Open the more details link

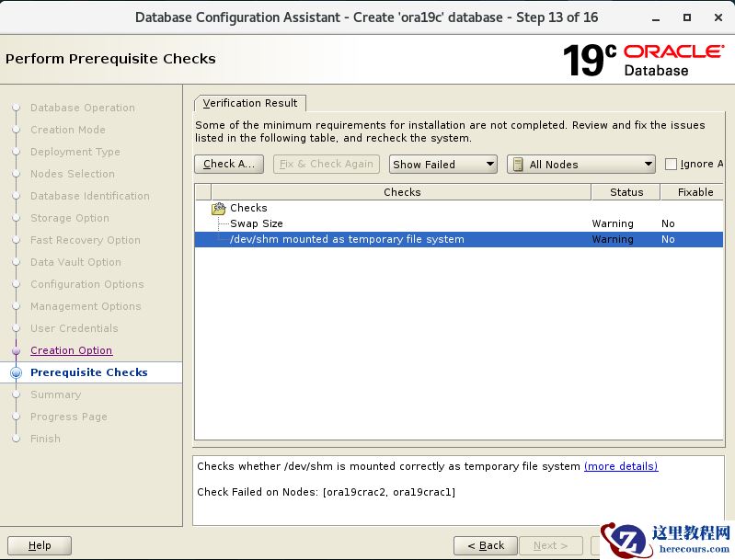click(x=621, y=466)
